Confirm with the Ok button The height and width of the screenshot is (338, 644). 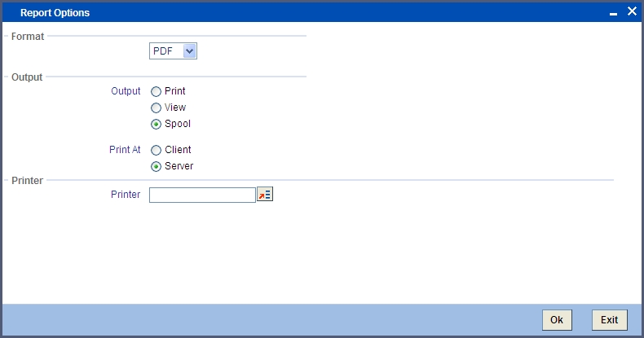coord(557,320)
